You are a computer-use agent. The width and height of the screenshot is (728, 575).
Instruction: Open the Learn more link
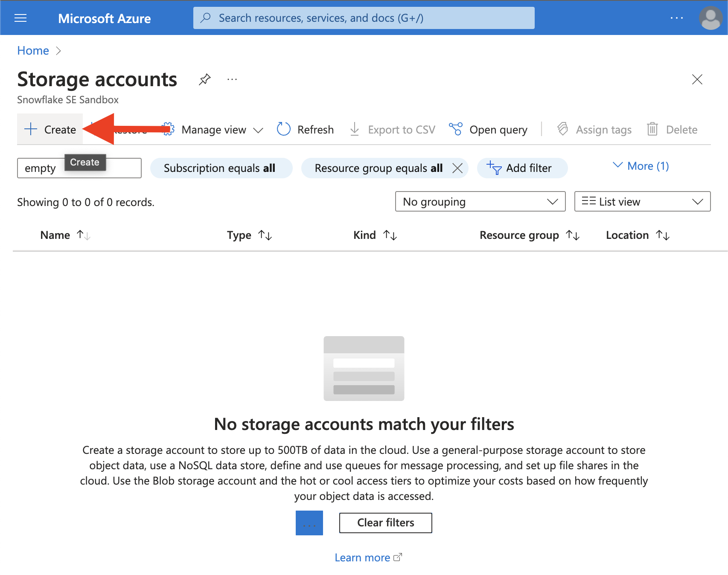coord(368,558)
